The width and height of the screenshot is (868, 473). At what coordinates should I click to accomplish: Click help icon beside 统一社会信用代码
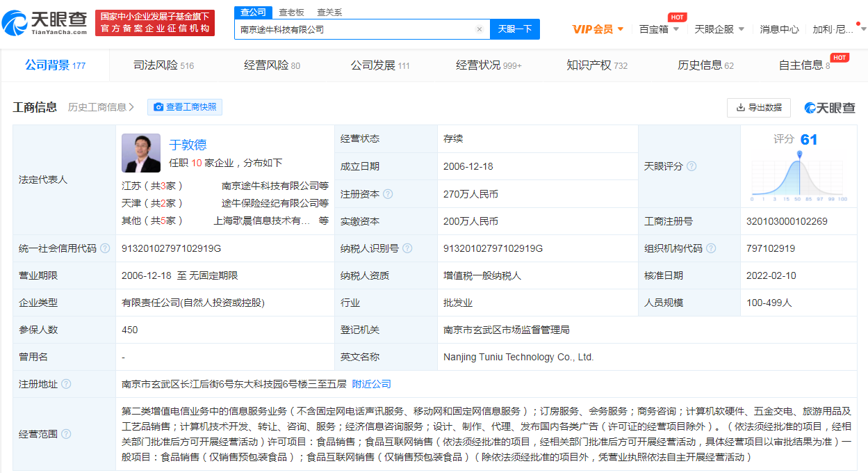[105, 248]
